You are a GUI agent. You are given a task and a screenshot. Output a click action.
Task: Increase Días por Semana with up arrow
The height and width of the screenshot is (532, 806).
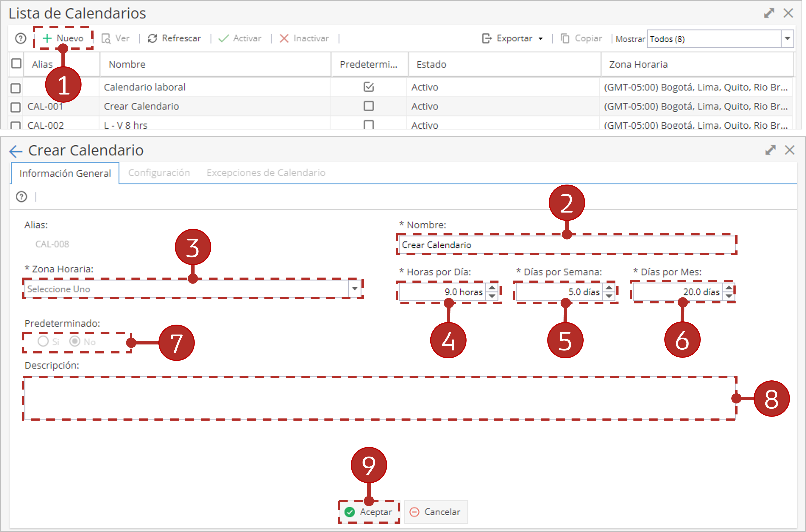tap(609, 288)
